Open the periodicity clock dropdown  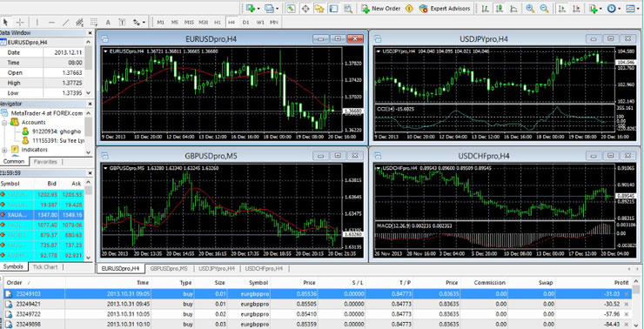pos(620,9)
